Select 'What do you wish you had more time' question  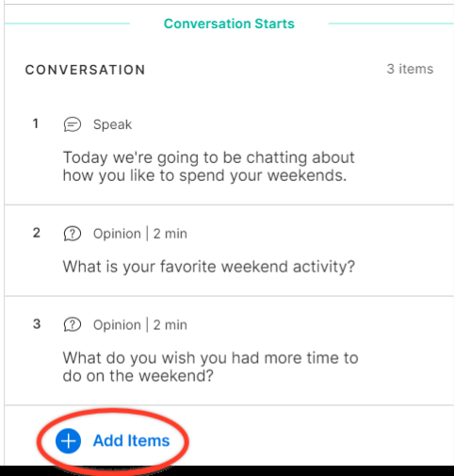[x=210, y=367]
